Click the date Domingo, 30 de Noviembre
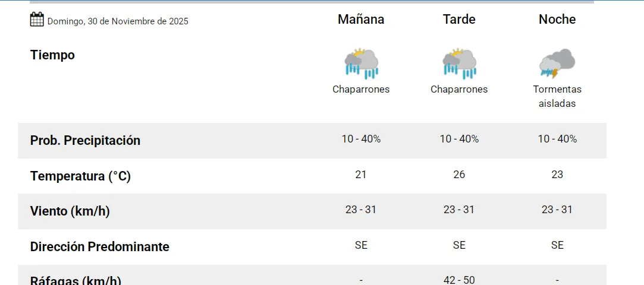Viewport: 644px width, 285px height. point(118,21)
